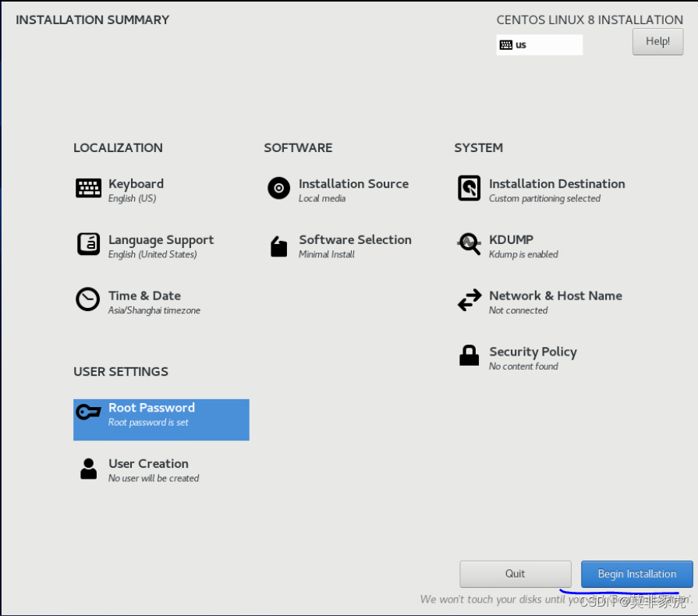698x616 pixels.
Task: Click the Root Password key icon
Action: pos(88,412)
